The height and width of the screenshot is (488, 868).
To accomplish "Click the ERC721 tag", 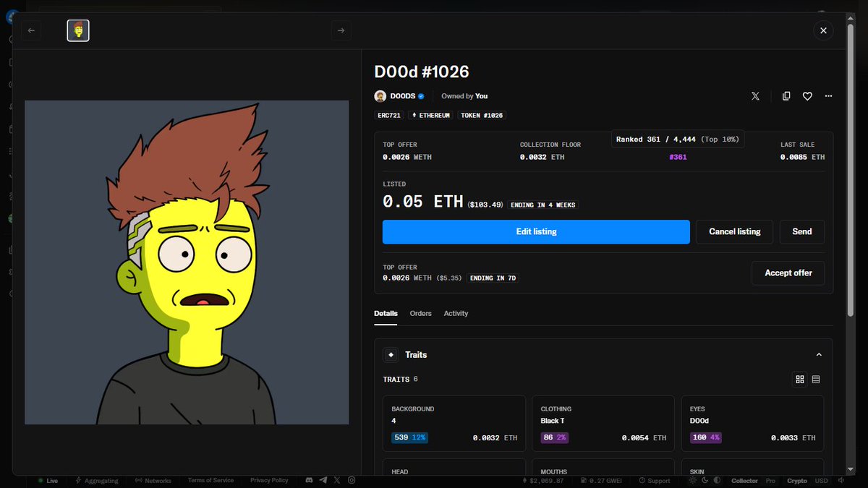I will [x=389, y=116].
